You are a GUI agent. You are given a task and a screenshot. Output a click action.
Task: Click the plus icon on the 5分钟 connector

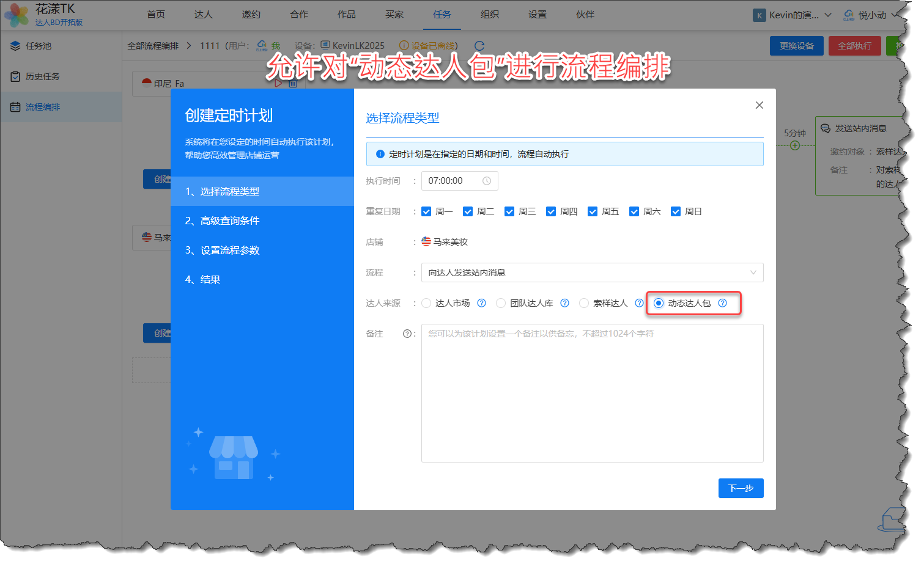coord(794,145)
